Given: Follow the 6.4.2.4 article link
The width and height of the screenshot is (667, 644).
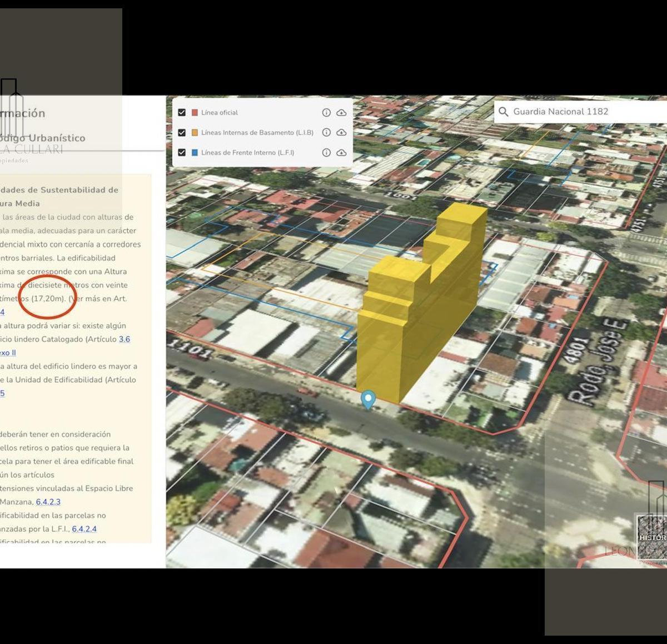Looking at the screenshot, I should (x=84, y=529).
